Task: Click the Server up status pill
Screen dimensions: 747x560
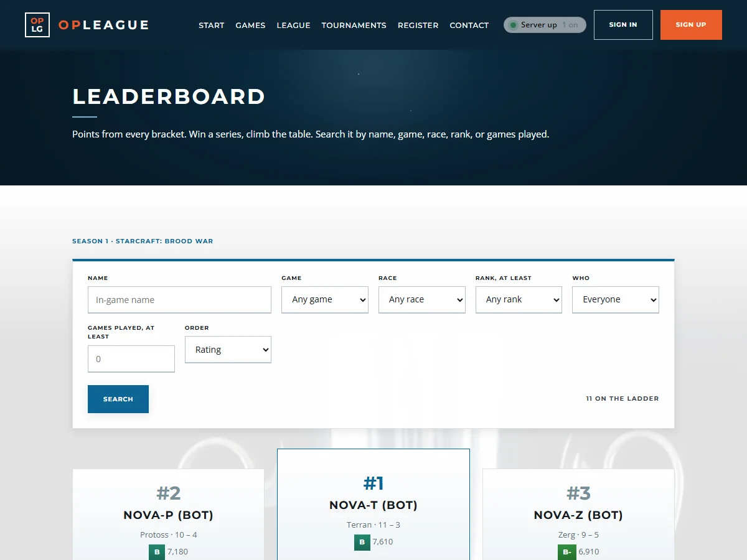Action: [545, 25]
